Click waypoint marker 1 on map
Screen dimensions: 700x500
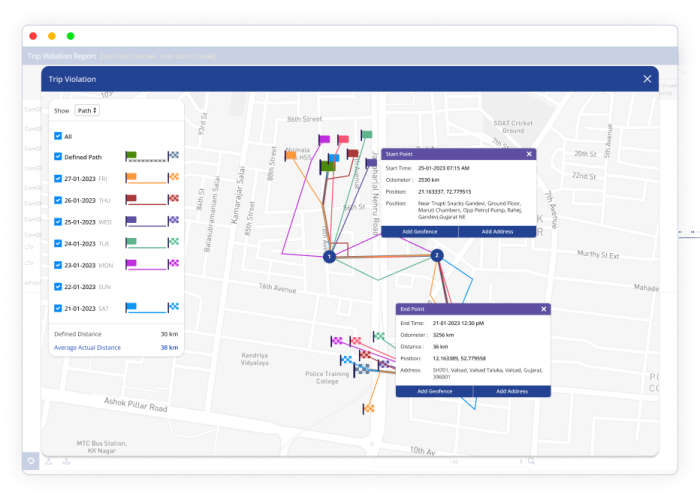[328, 257]
